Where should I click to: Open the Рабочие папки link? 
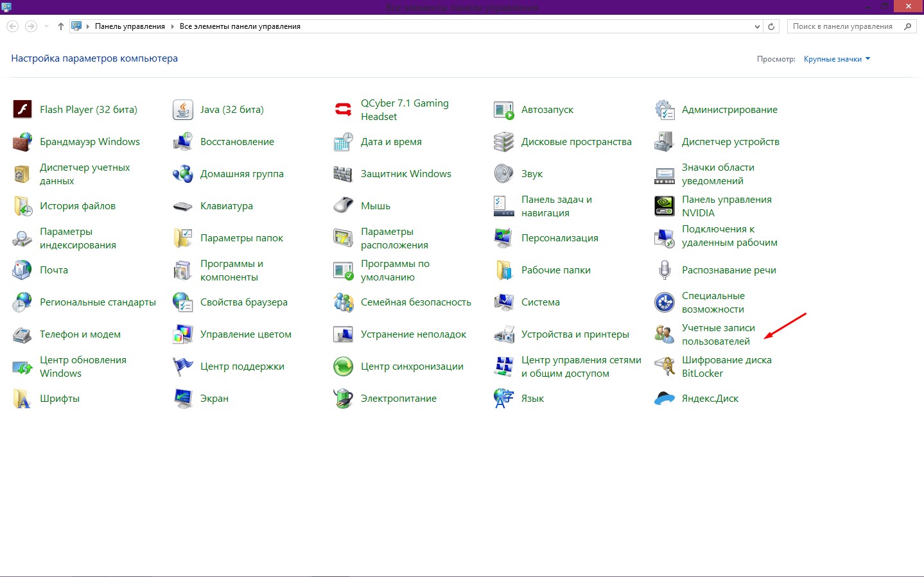[x=556, y=270]
